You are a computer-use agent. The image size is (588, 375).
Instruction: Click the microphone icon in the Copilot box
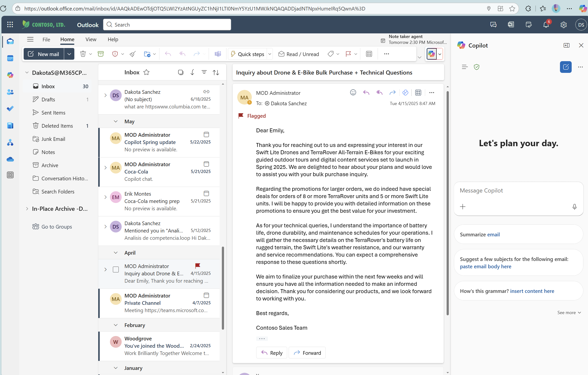tap(574, 207)
